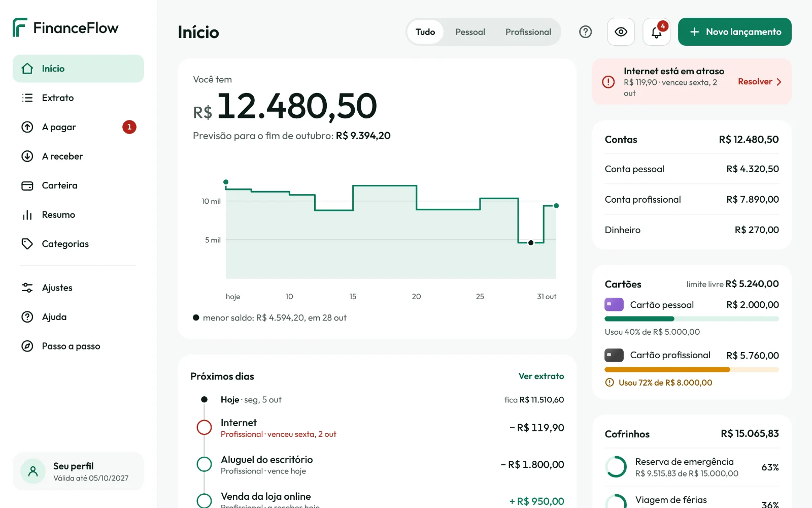Open Extrato via its list icon
Viewport: 812px width, 508px height.
click(27, 98)
